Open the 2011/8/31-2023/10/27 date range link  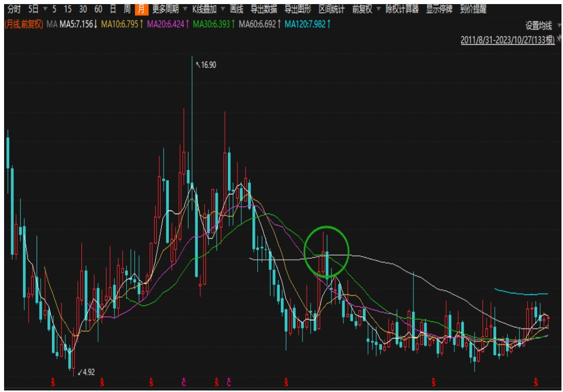click(x=508, y=40)
